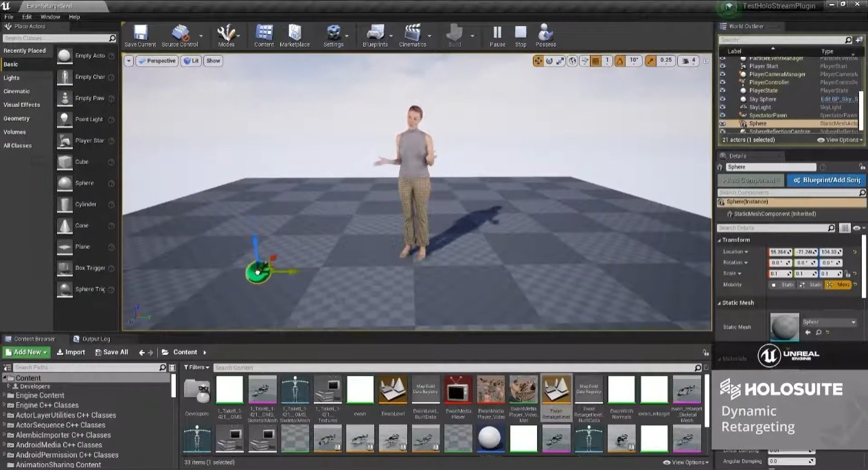Expand the Add New dropdown button

tap(26, 352)
